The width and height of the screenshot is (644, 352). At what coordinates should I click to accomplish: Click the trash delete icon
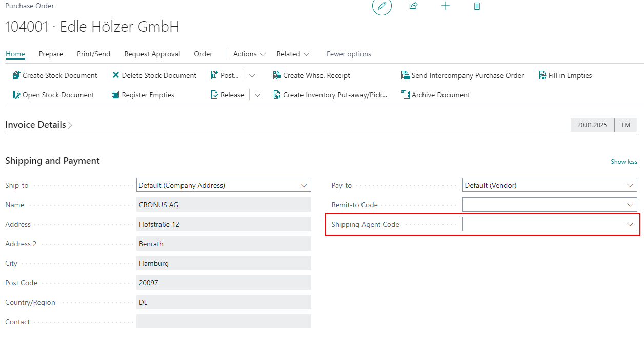pos(477,6)
